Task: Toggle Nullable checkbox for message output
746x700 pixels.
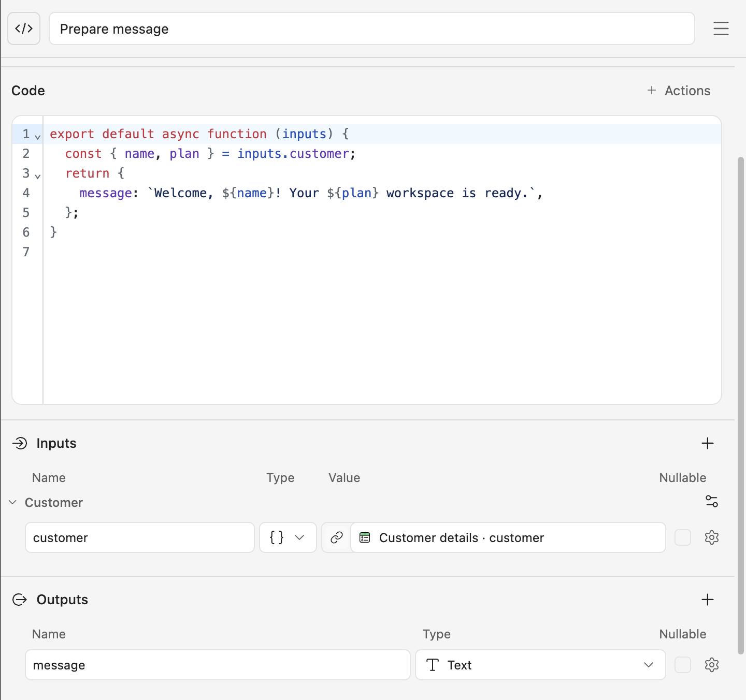Action: point(683,665)
